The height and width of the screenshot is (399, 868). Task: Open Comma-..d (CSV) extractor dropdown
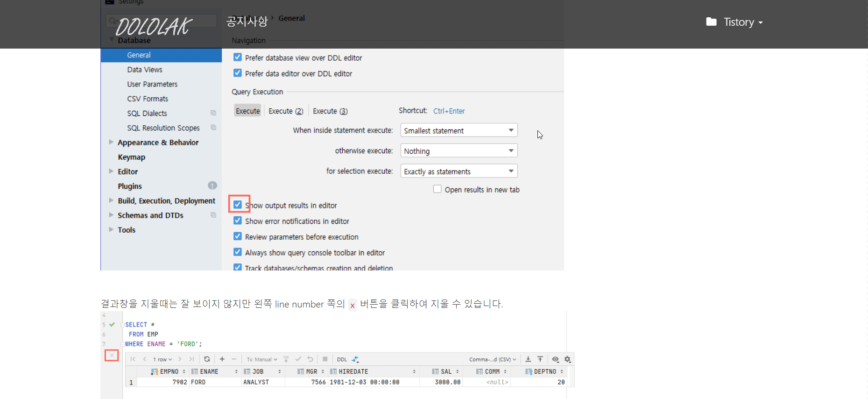[x=493, y=359]
